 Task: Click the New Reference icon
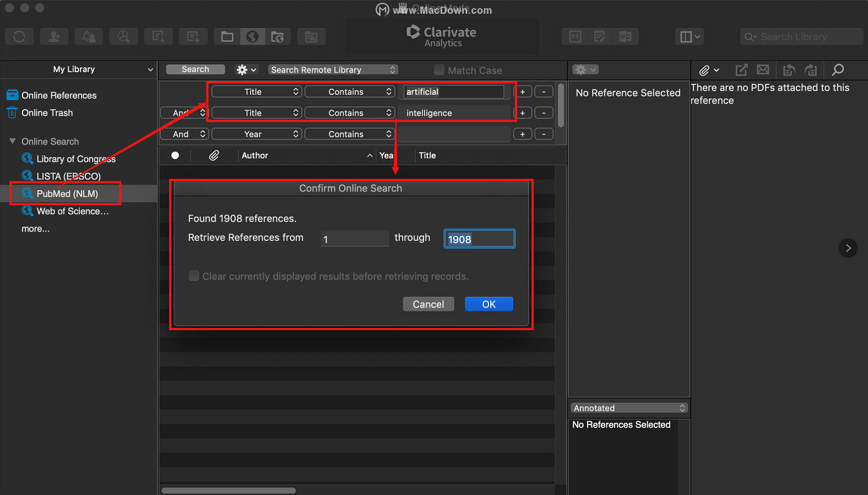pyautogui.click(x=193, y=36)
